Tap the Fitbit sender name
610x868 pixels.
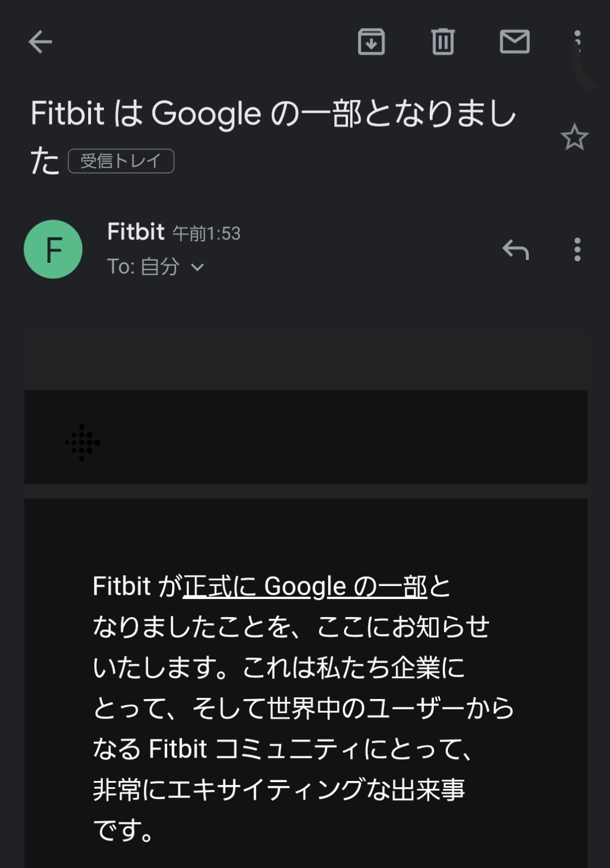click(136, 232)
